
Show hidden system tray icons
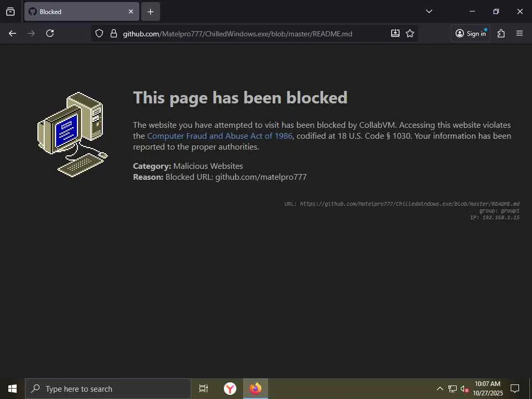click(x=440, y=389)
